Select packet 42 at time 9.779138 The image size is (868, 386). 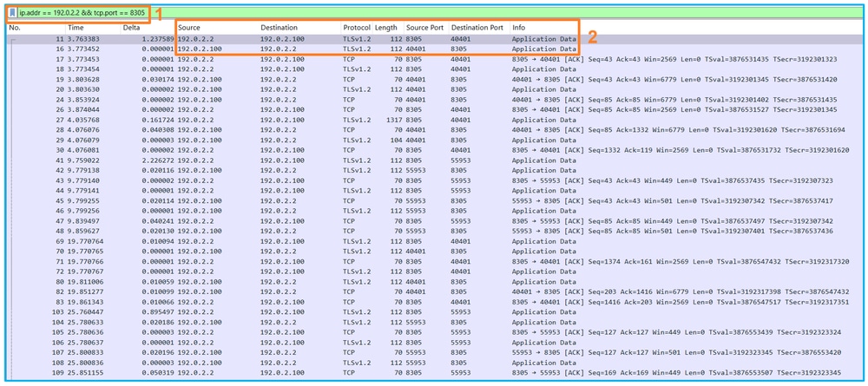click(435, 170)
